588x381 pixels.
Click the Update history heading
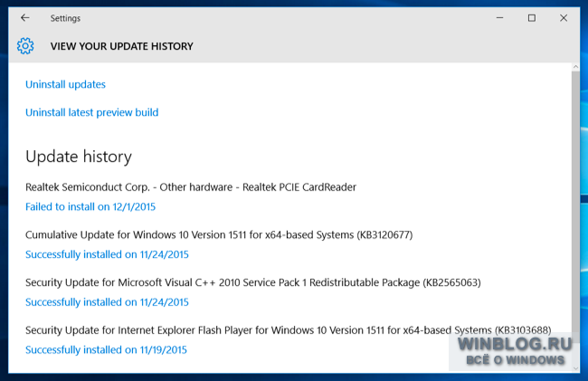(x=79, y=157)
